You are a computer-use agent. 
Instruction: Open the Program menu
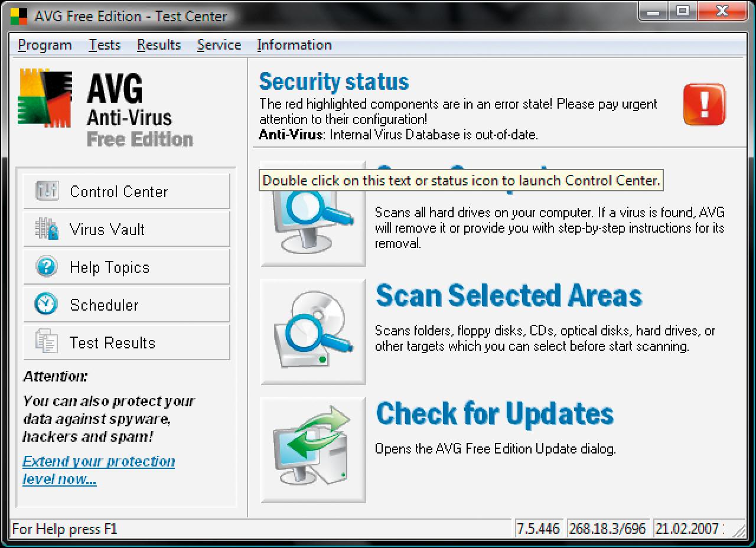point(45,45)
